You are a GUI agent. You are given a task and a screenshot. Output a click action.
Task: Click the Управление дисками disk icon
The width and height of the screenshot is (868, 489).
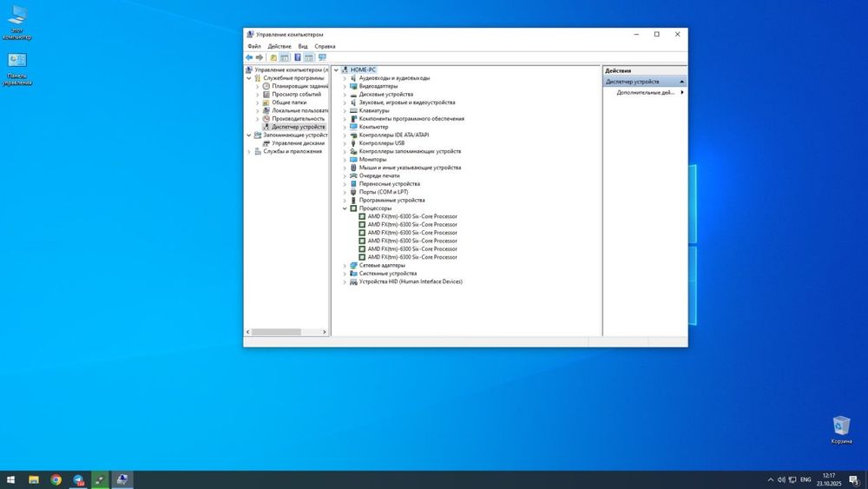266,143
